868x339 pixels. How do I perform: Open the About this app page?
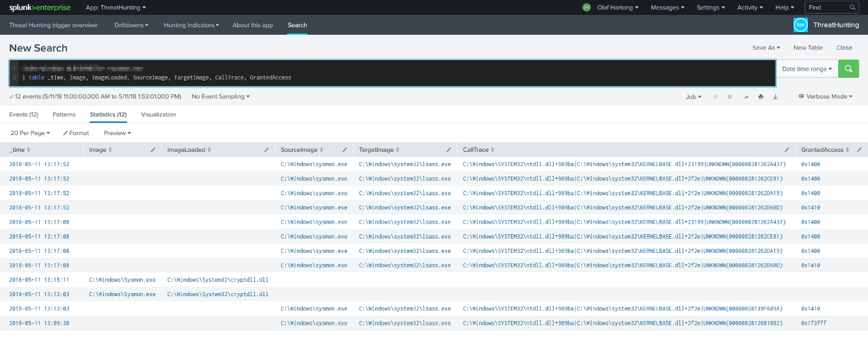252,25
